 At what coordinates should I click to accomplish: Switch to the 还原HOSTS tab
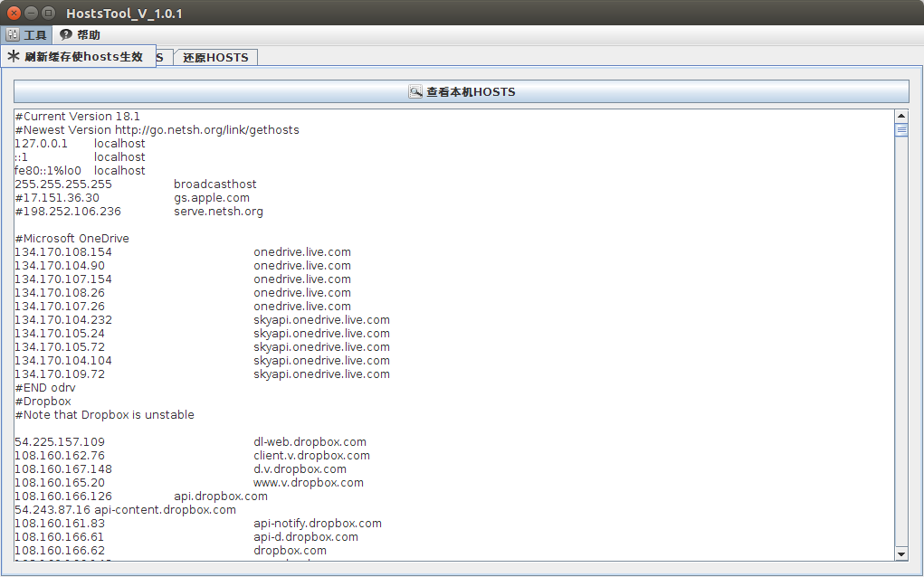tap(215, 57)
